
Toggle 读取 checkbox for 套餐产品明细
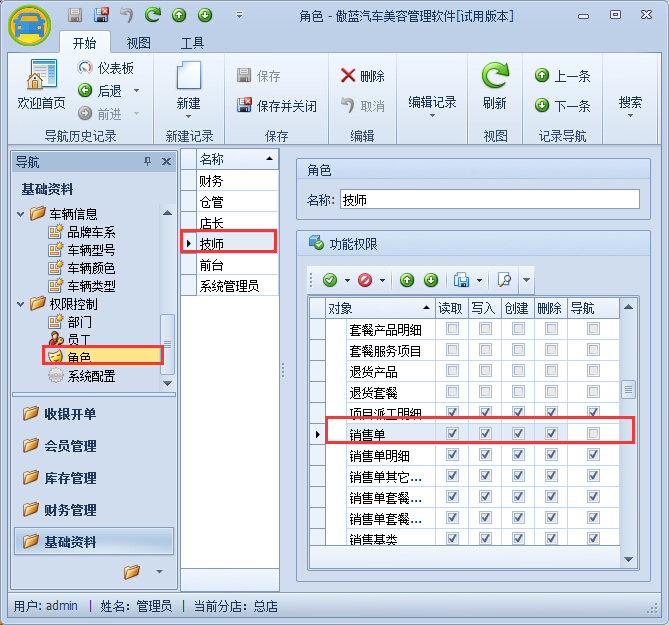point(453,329)
